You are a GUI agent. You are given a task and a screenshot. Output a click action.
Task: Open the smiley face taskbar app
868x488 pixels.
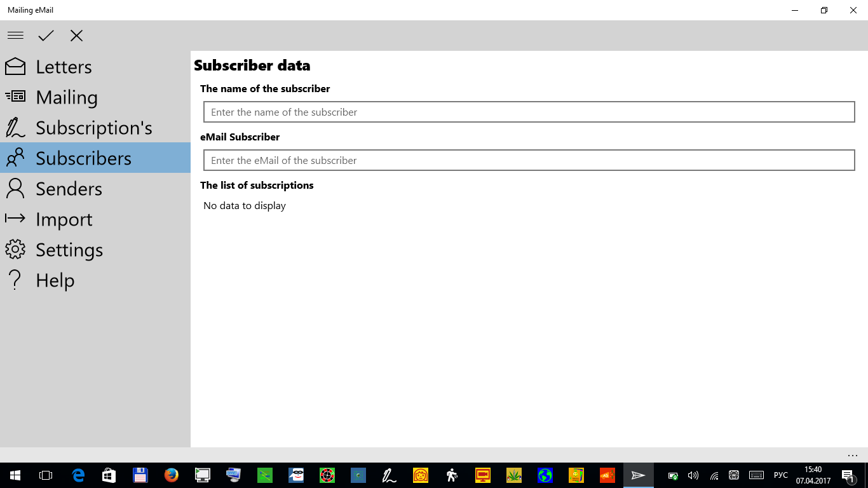[576, 475]
